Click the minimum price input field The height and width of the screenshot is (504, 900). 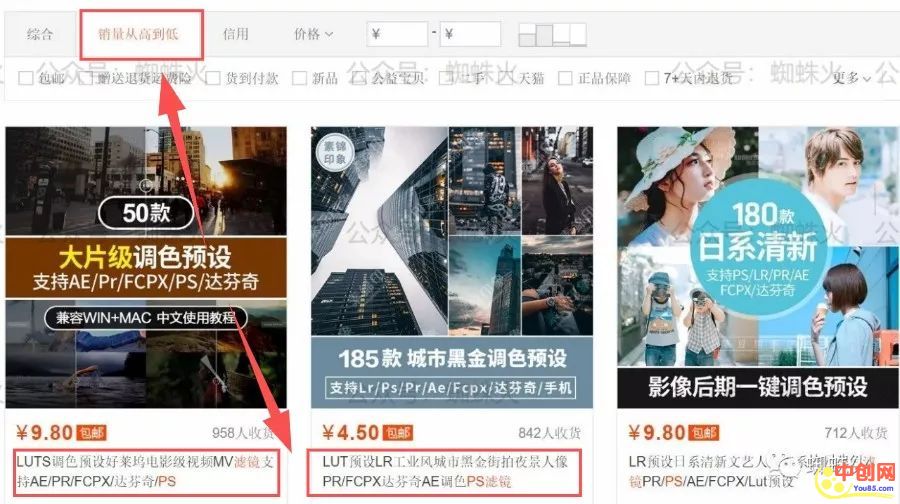pos(397,34)
